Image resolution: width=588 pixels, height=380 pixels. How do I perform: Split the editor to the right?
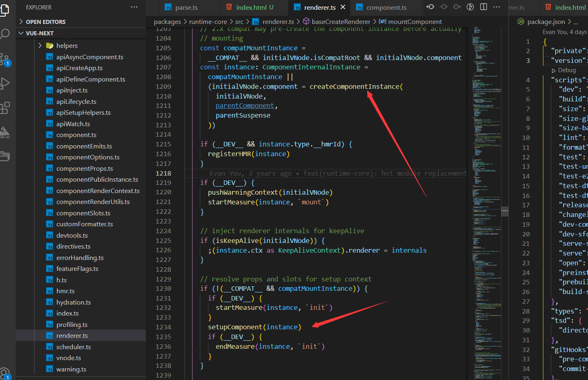click(x=484, y=7)
